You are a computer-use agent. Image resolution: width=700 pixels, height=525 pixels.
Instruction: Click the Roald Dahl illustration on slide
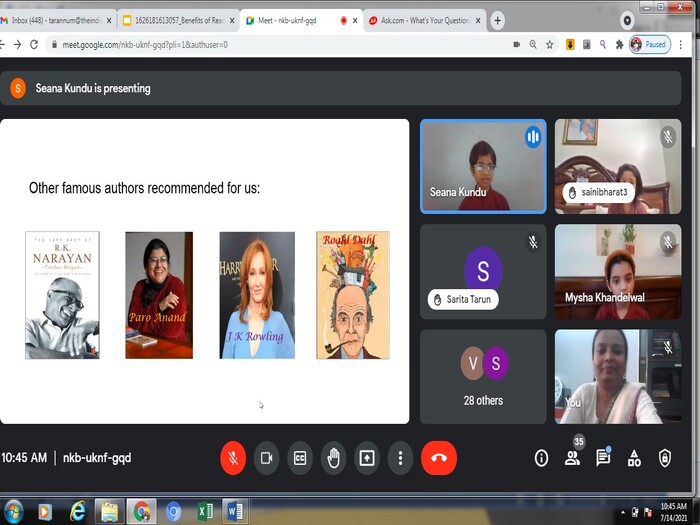tap(353, 295)
